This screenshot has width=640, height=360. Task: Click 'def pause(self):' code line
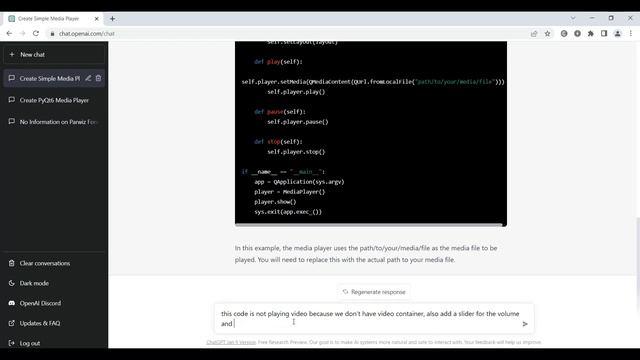280,111
